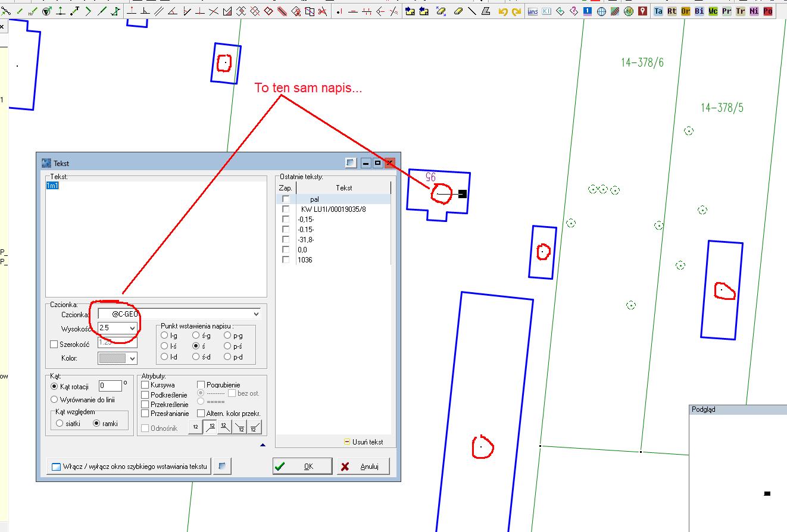Click the gray Kolor swatch

click(112, 358)
